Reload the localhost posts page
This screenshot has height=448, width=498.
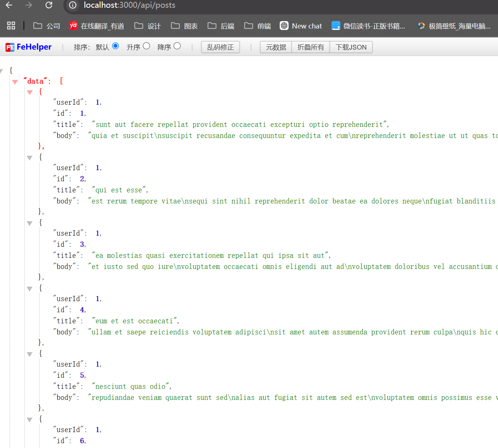pos(49,5)
